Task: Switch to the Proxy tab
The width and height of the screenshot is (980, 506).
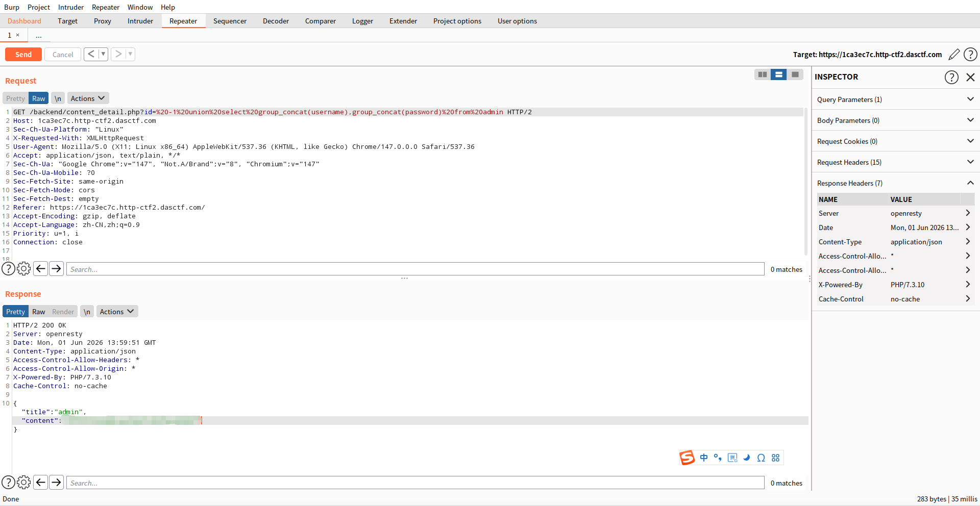Action: coord(103,21)
